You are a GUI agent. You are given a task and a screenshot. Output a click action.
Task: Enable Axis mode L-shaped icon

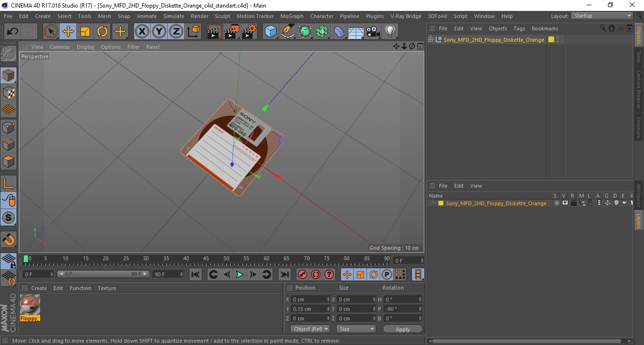pos(9,183)
